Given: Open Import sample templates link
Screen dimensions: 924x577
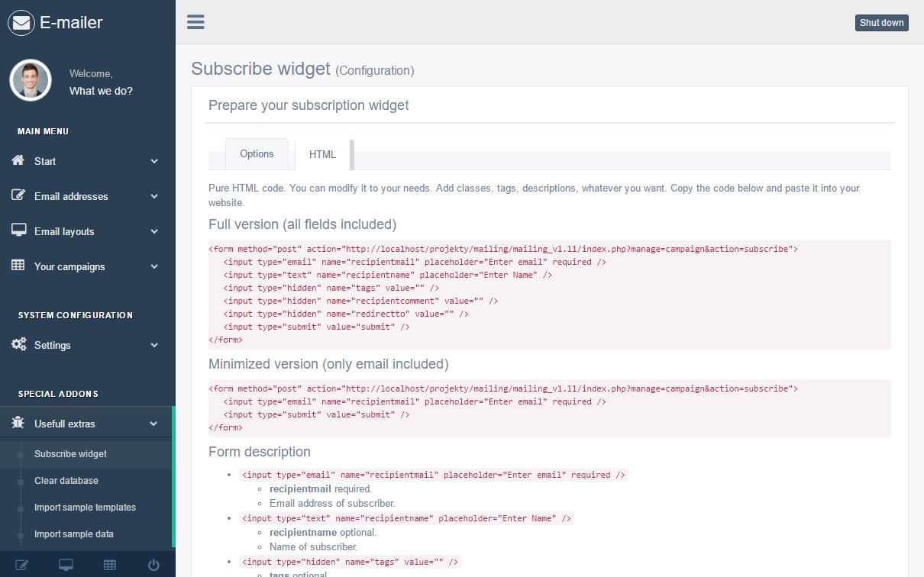Looking at the screenshot, I should (85, 508).
